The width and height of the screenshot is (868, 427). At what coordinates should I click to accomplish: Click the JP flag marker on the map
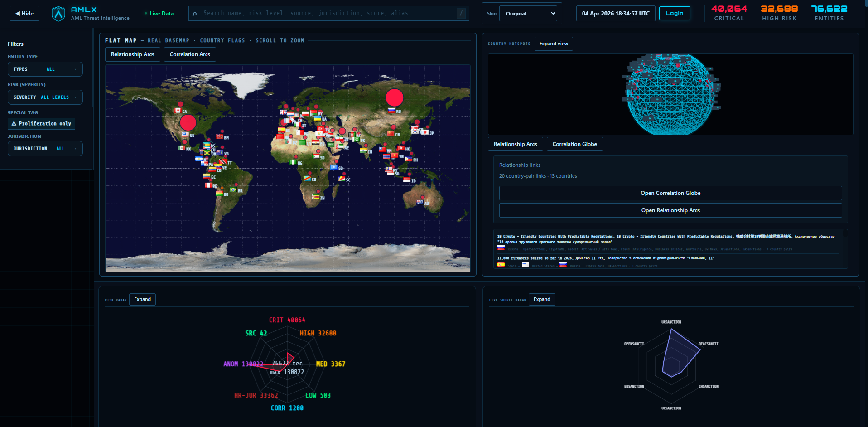[425, 133]
